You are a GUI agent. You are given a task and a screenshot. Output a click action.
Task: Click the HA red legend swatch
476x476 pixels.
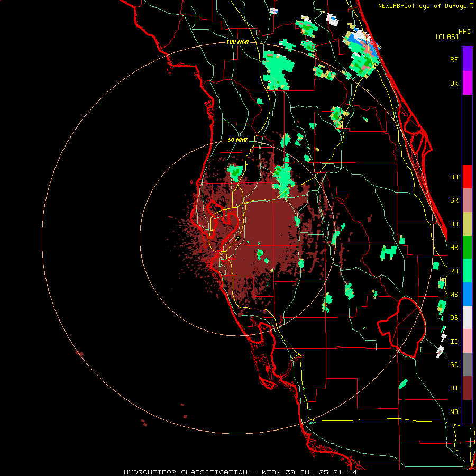pyautogui.click(x=467, y=177)
